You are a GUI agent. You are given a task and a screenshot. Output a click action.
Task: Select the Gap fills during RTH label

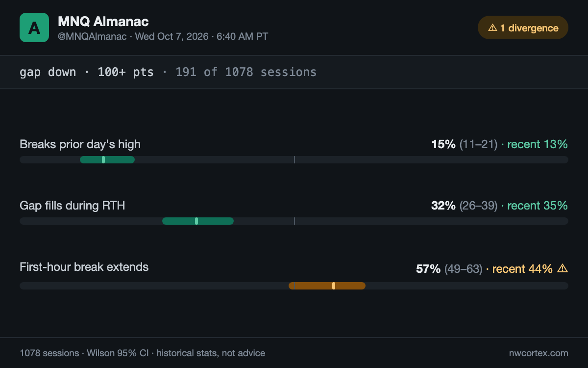tap(73, 206)
